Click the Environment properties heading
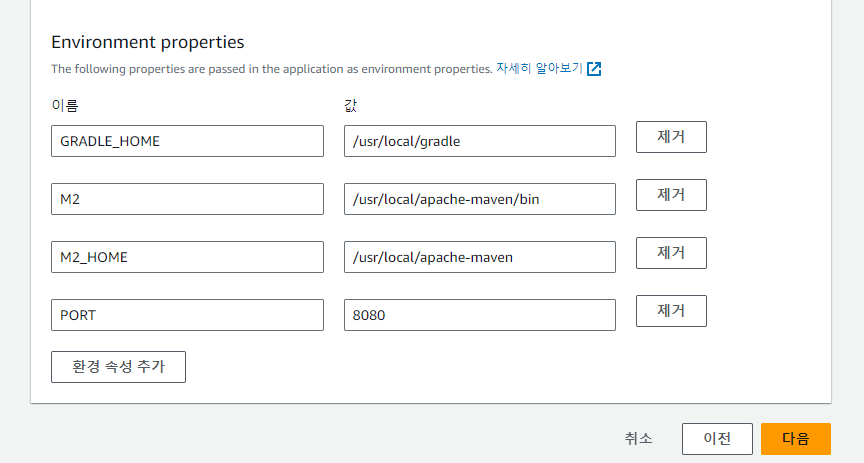 tap(148, 42)
